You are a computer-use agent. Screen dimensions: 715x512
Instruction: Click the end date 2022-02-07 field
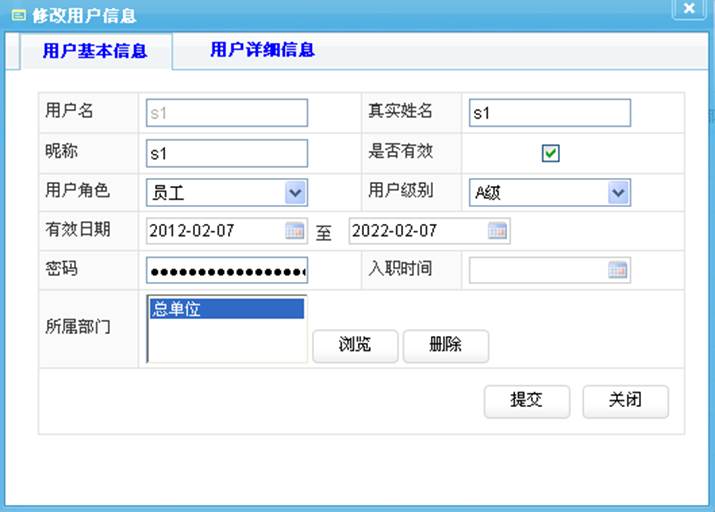[417, 231]
